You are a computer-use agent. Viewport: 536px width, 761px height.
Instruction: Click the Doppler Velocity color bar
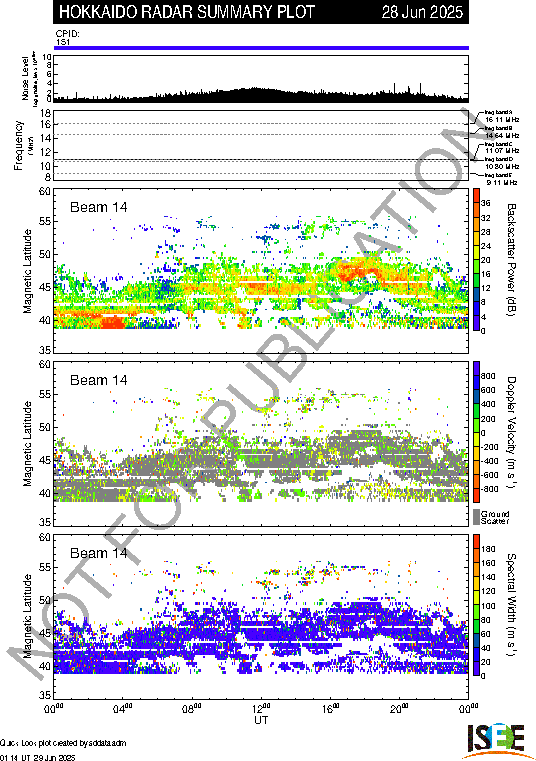pyautogui.click(x=476, y=432)
